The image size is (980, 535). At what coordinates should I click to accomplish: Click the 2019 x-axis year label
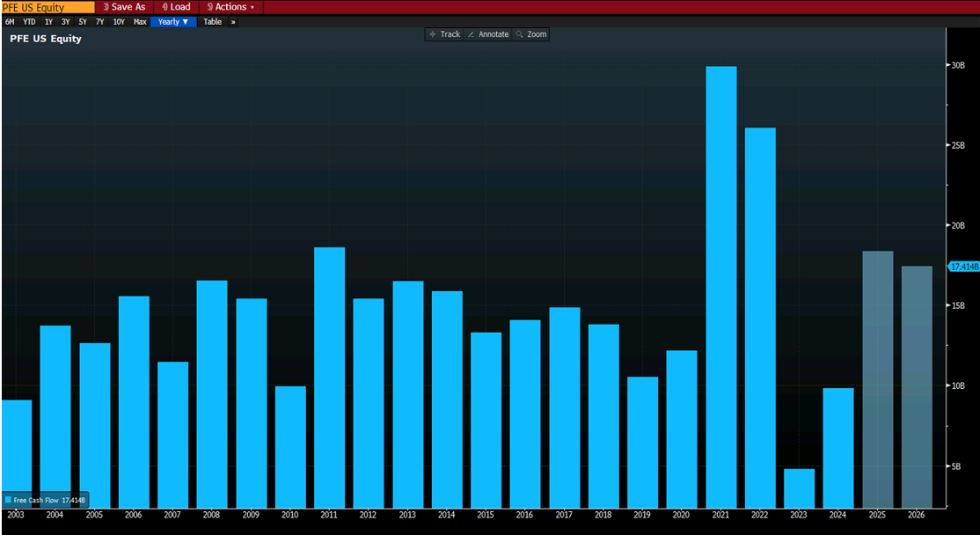(642, 515)
